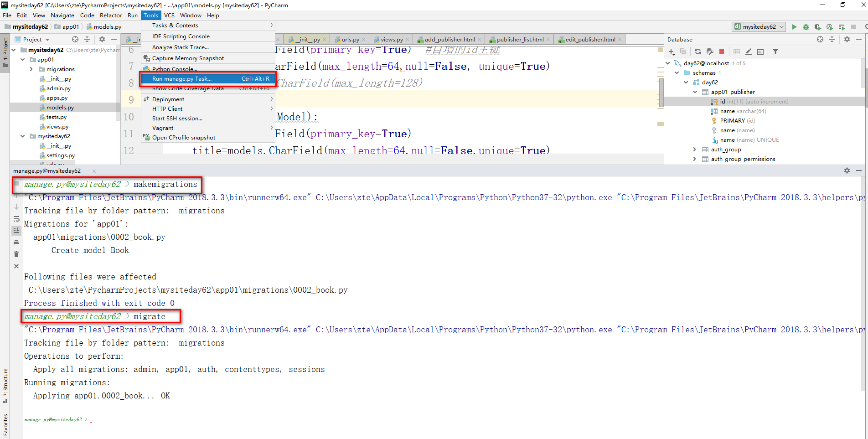Open the QL console in Database toolbar
Screen dimensions: 868x439
760,52
